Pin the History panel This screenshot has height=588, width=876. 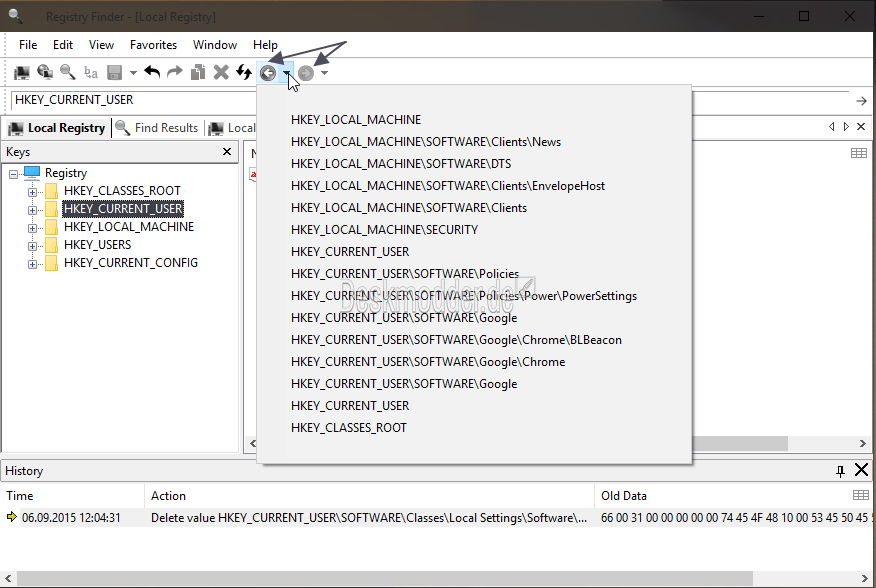click(840, 471)
